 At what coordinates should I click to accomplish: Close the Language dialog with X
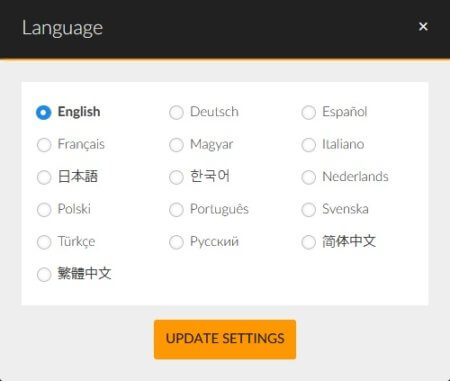tap(423, 26)
